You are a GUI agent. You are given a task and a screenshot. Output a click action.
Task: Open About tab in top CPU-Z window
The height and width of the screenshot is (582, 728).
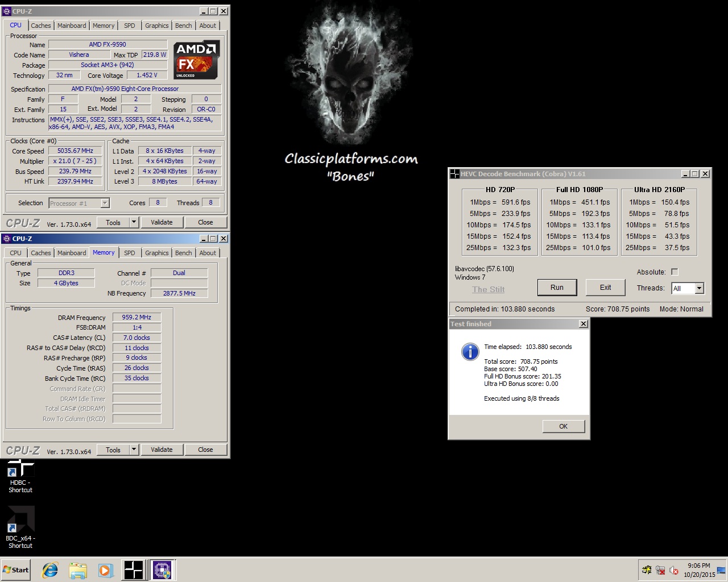pos(208,26)
